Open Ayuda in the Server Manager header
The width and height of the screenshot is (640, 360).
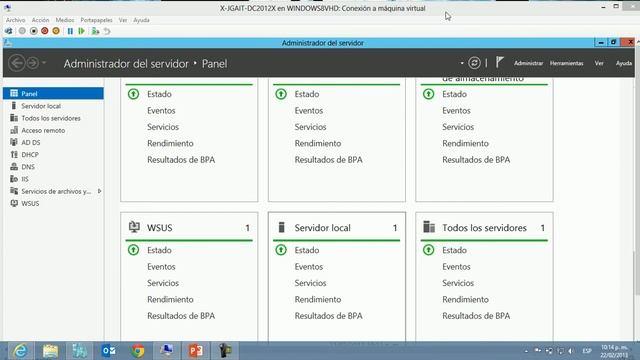click(x=624, y=63)
